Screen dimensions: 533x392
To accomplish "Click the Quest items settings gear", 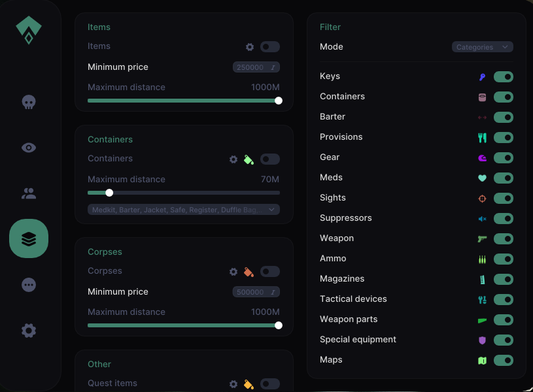I will [x=233, y=384].
